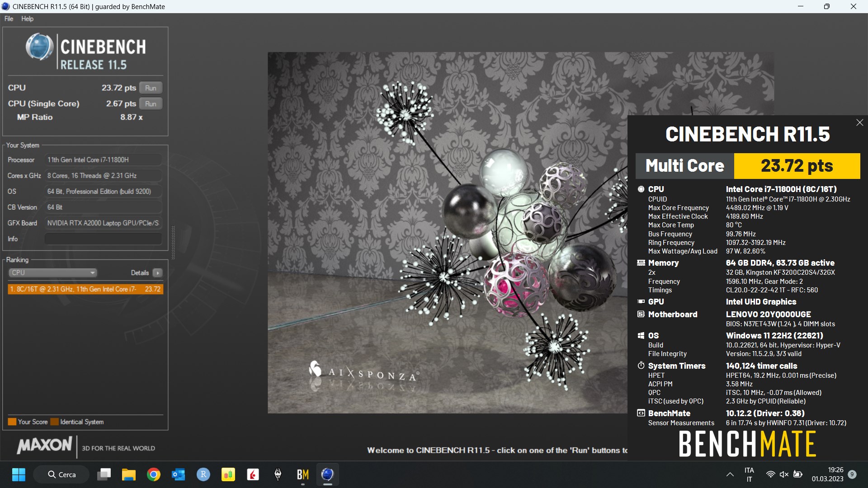Open File Explorer from the taskbar
Image resolution: width=868 pixels, height=488 pixels.
pyautogui.click(x=129, y=474)
